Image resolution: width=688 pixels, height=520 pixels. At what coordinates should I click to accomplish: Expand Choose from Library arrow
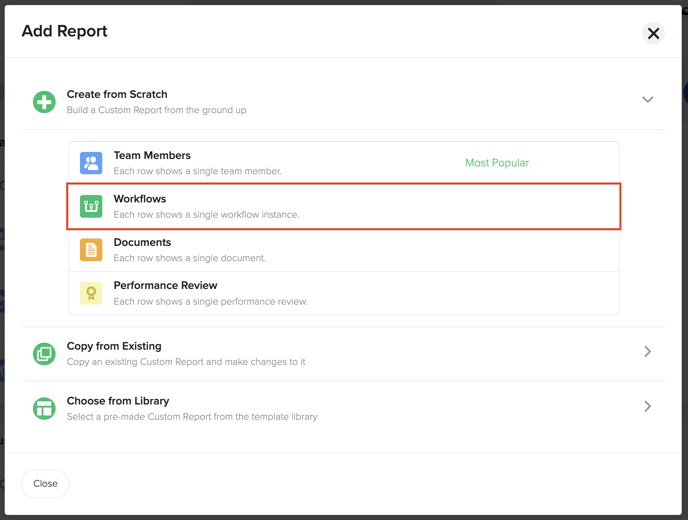click(648, 406)
